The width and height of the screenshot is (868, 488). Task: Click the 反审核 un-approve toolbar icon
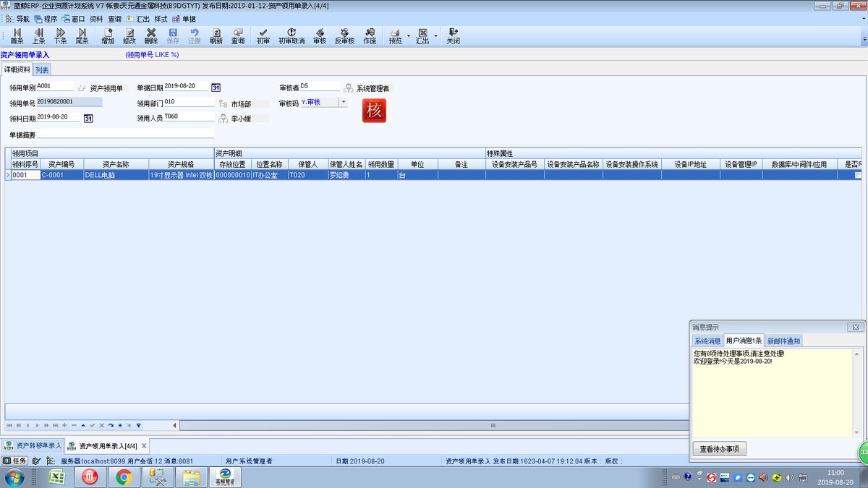coord(344,36)
